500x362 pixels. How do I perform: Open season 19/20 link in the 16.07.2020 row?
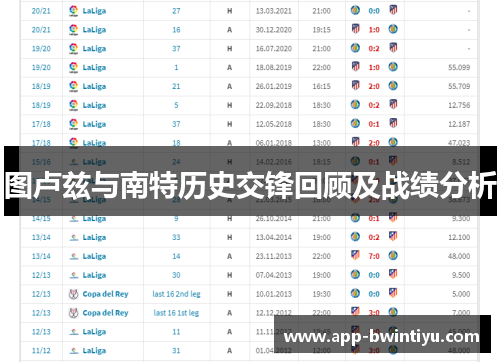[41, 49]
